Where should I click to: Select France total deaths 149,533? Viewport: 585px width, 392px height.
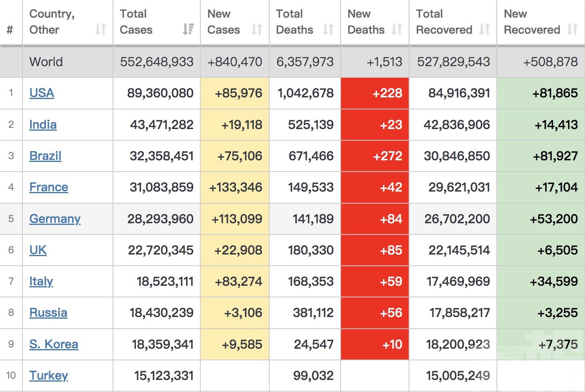coord(311,187)
